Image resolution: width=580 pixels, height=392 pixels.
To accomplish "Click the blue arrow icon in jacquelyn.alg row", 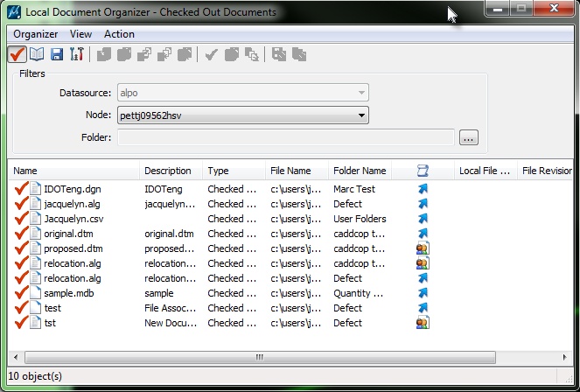I will click(x=423, y=203).
